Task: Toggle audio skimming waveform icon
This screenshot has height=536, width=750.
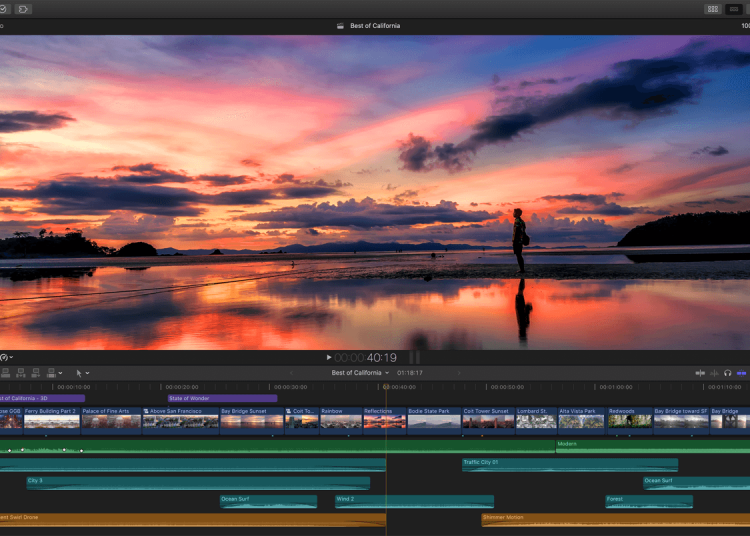Action: tap(714, 373)
